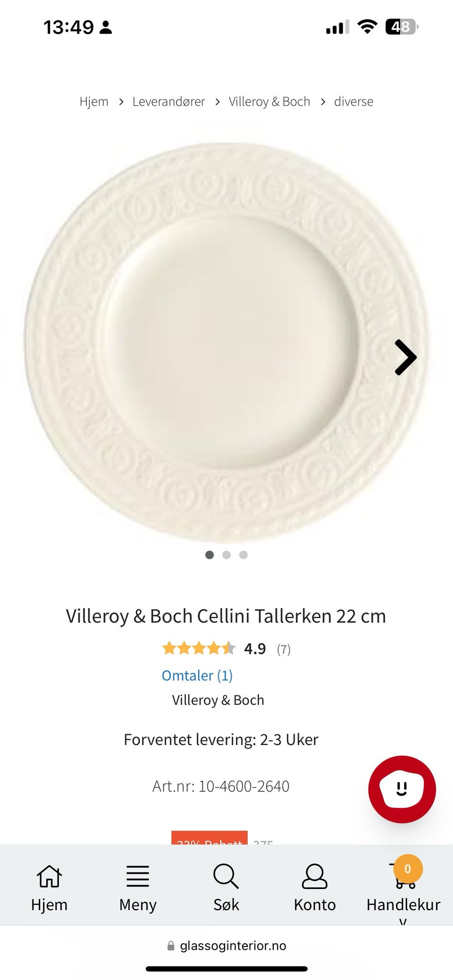This screenshot has height=980, width=453.
Task: Tap the Hjem house icon
Action: 49,877
